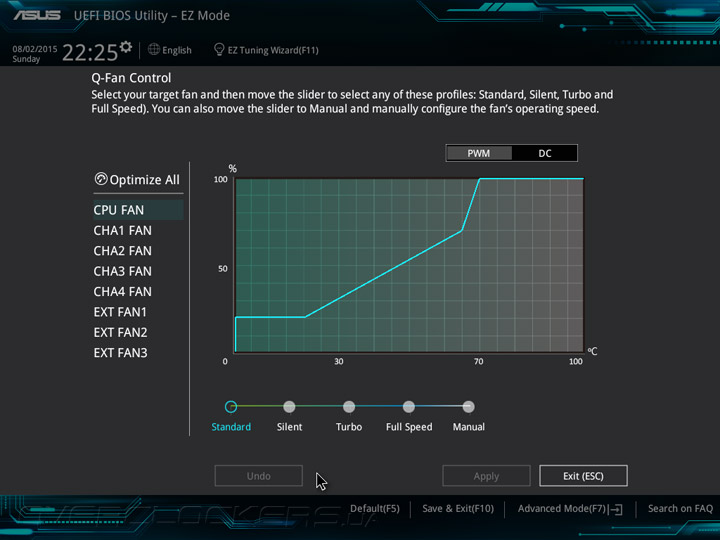Select the Turbo fan profile
The image size is (720, 540).
(x=349, y=407)
